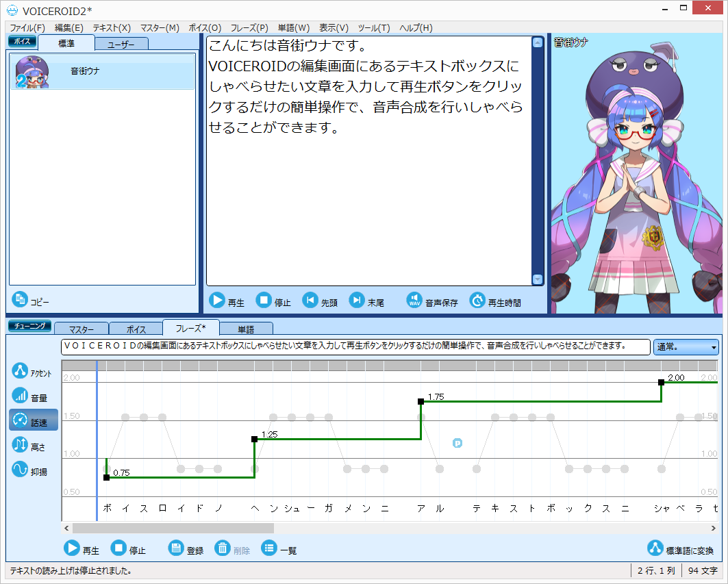Click timeline scroll right arrow
Viewport: 728px width, 584px height.
pos(713,529)
